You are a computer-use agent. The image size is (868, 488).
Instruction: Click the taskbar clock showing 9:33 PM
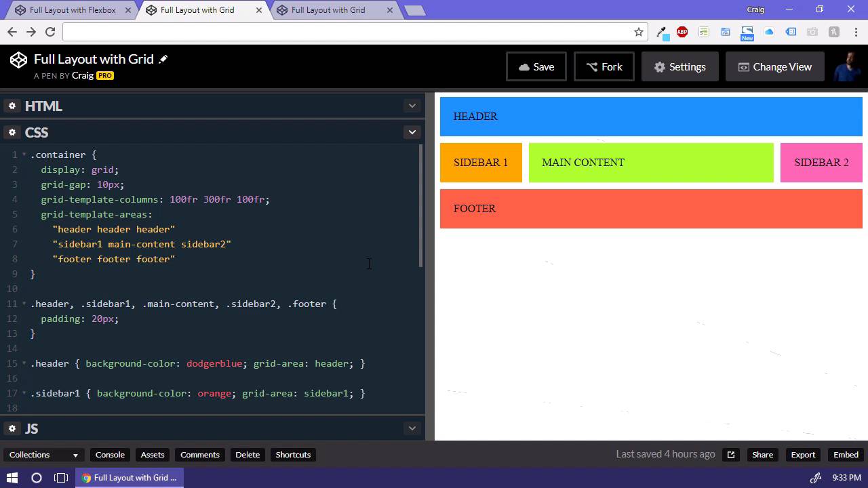click(x=846, y=478)
